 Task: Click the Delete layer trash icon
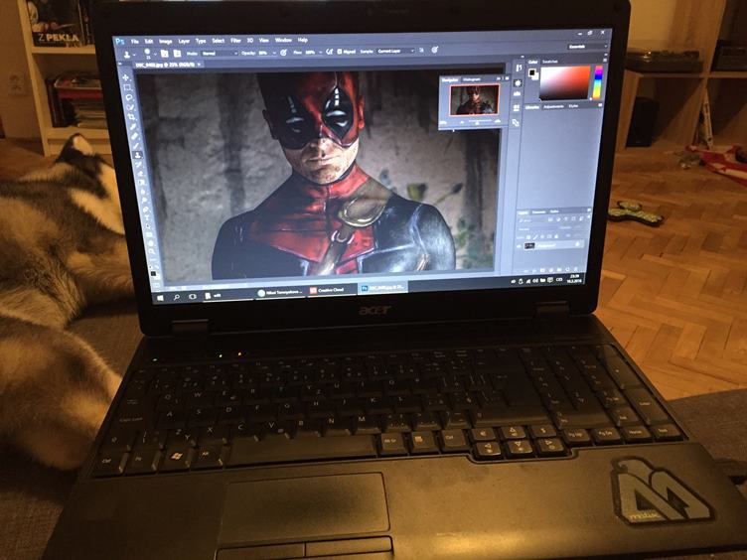pyautogui.click(x=576, y=269)
